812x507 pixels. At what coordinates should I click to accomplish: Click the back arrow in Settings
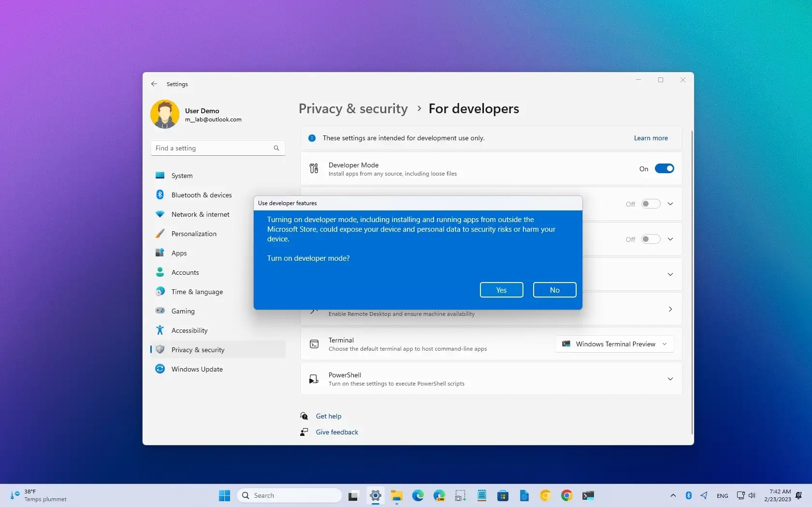154,84
